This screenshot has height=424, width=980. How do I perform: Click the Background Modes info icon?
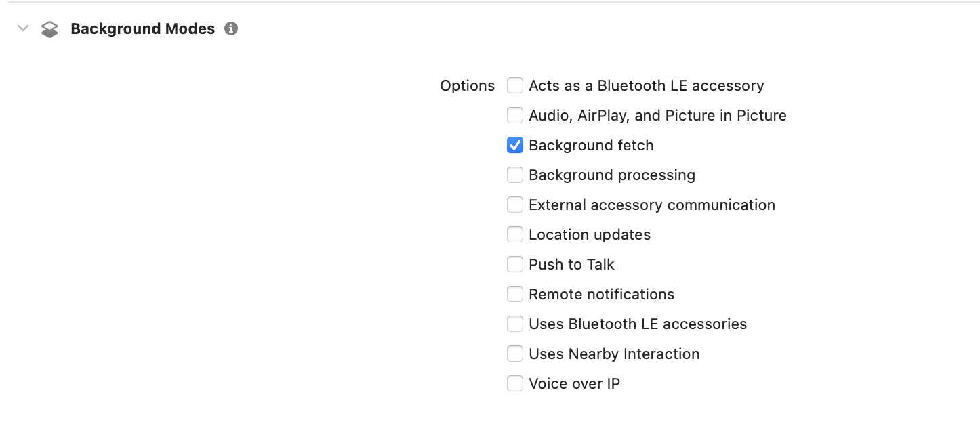point(231,29)
